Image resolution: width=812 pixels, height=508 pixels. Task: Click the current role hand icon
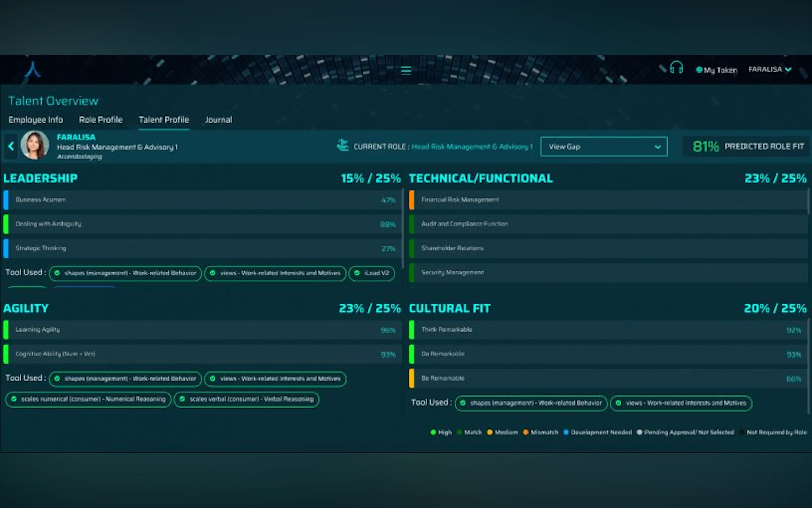[x=343, y=146]
